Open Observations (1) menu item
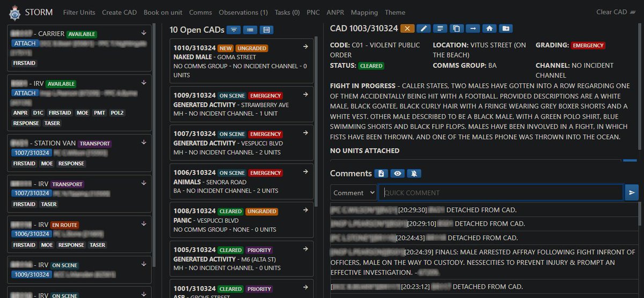Image resolution: width=644 pixels, height=298 pixels. [243, 12]
